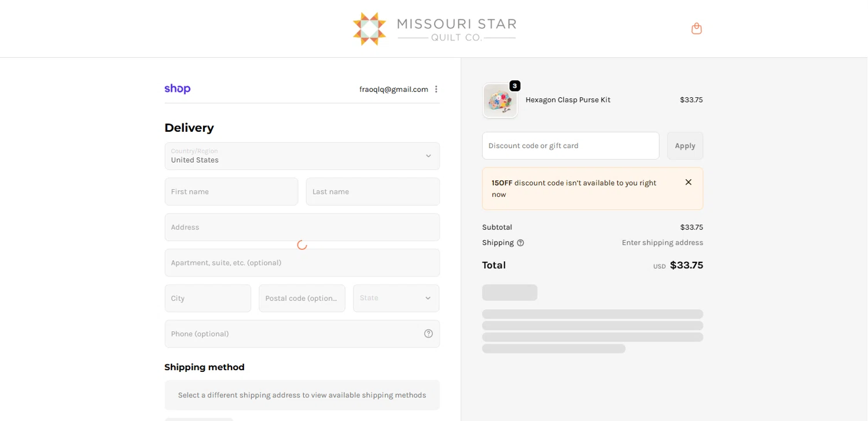Click the shipping info question mark icon
This screenshot has width=868, height=421.
point(520,243)
